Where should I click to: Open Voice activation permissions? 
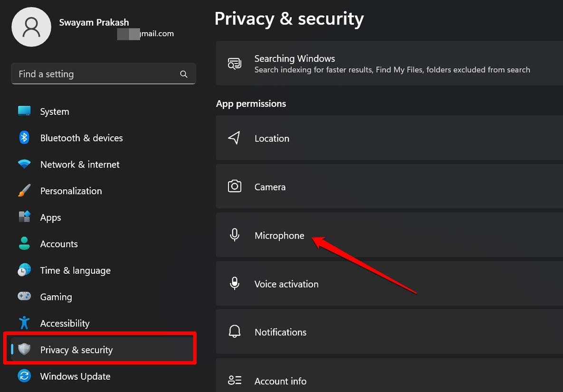286,284
